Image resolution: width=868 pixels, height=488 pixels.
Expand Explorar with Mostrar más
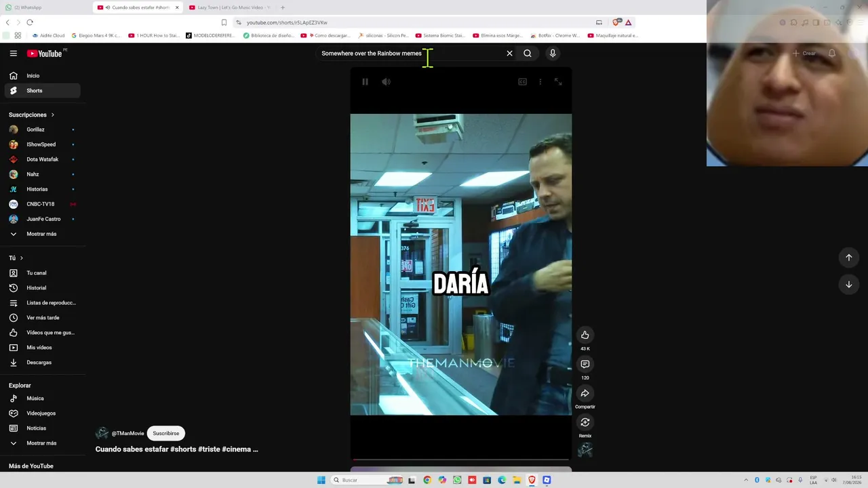point(43,443)
